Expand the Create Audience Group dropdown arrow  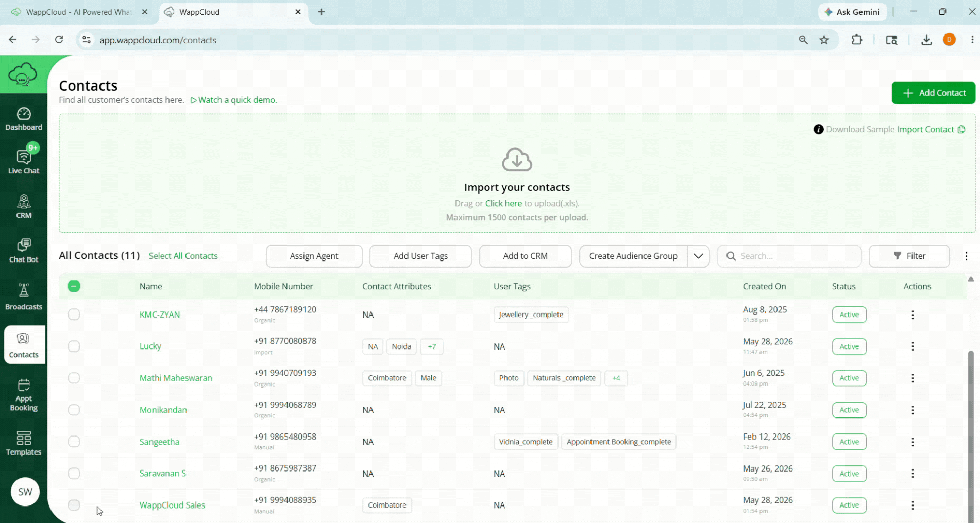(x=698, y=256)
